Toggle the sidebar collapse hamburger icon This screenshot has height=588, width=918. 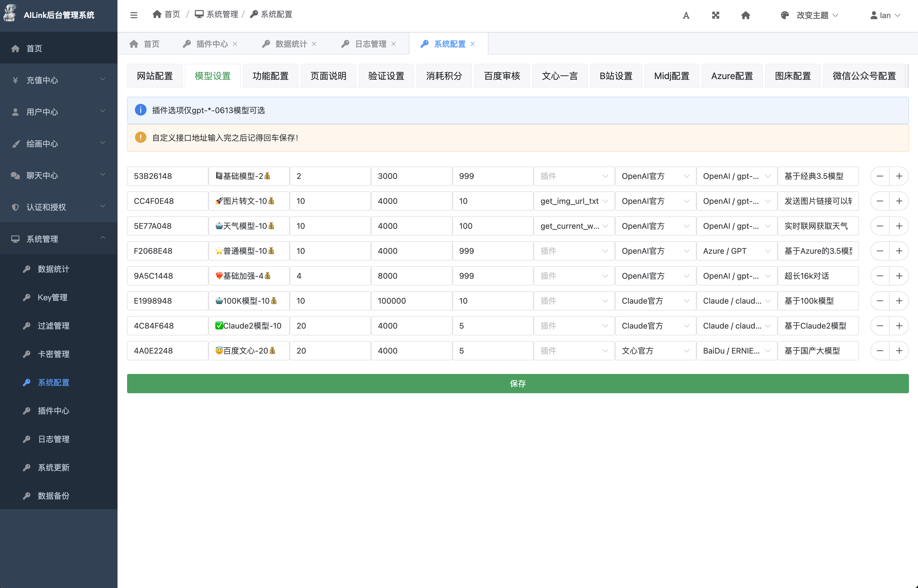(134, 15)
